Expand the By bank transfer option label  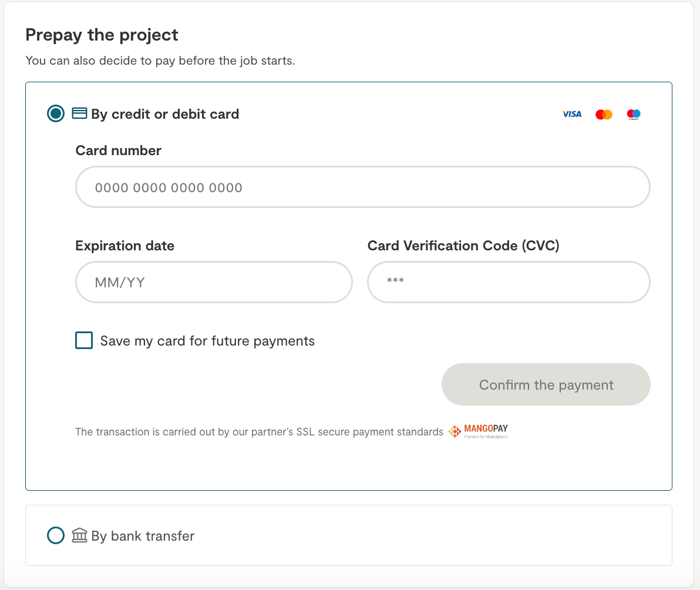[143, 536]
